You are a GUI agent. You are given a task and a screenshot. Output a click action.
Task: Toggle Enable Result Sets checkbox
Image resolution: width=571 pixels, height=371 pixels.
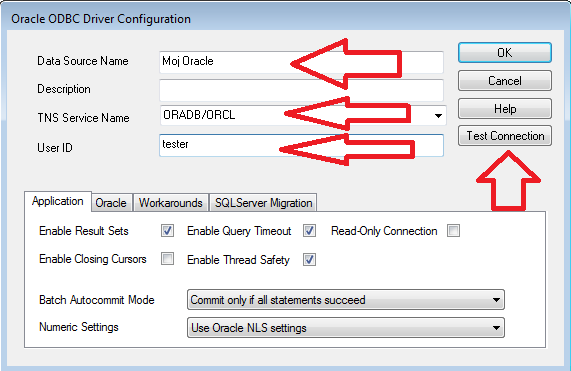tap(168, 230)
